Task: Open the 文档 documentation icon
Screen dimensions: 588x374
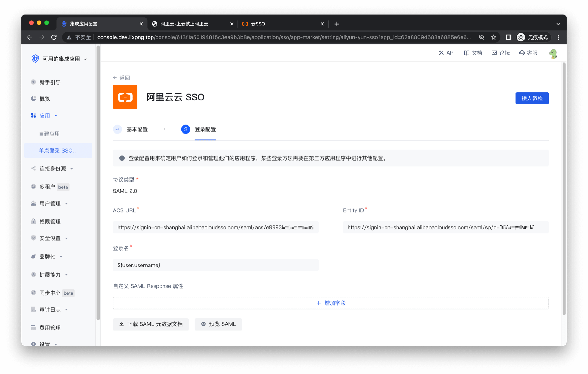Action: click(x=466, y=53)
